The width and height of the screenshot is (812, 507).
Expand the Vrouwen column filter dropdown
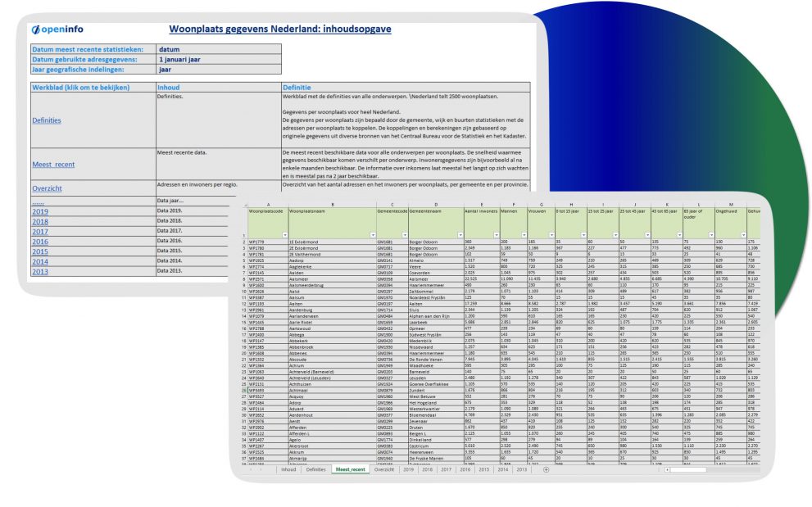click(x=551, y=235)
